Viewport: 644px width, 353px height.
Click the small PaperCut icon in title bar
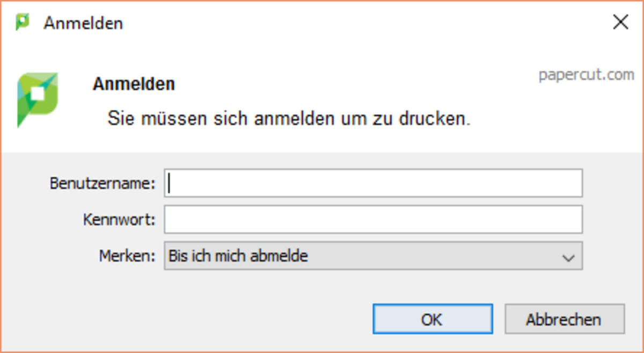pos(23,23)
